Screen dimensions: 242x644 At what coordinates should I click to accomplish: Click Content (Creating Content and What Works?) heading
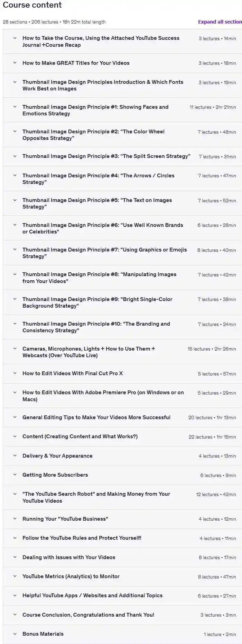tap(80, 436)
